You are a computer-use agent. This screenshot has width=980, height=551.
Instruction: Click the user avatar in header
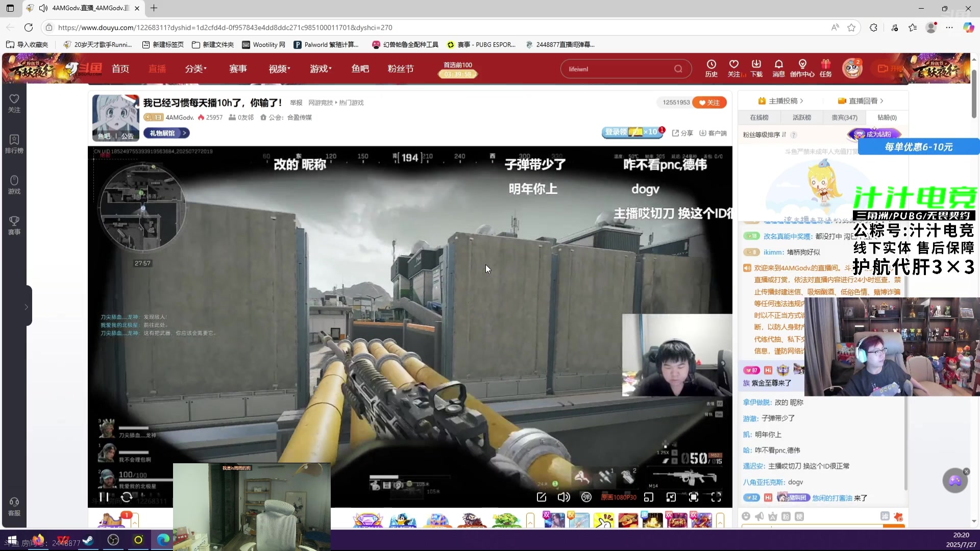tap(852, 68)
